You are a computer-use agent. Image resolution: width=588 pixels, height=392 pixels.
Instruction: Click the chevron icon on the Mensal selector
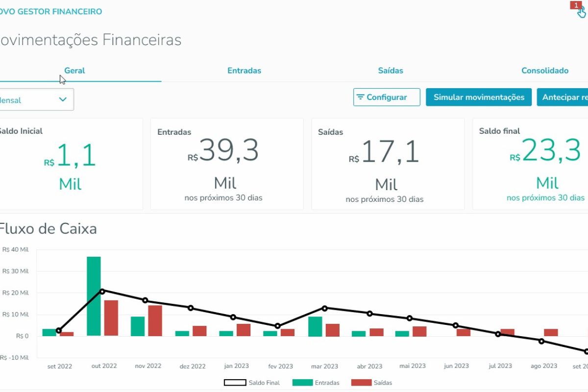[62, 99]
